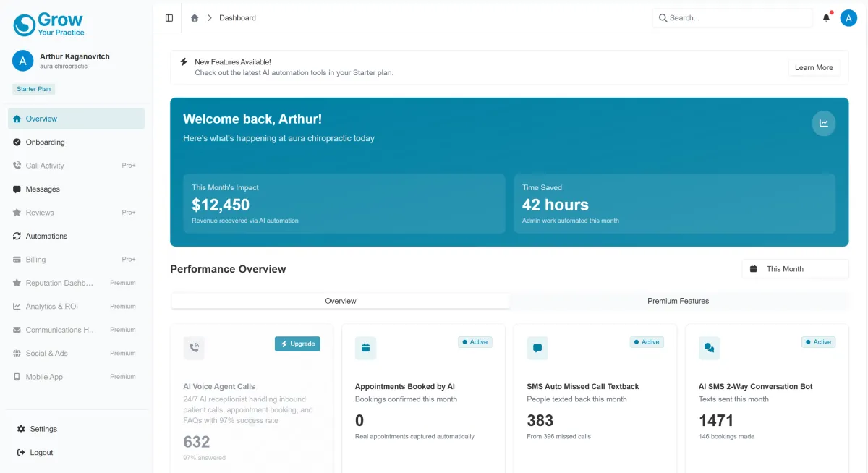This screenshot has height=473, width=868.
Task: Click the AI Voice Agent phone icon
Action: pos(194,348)
